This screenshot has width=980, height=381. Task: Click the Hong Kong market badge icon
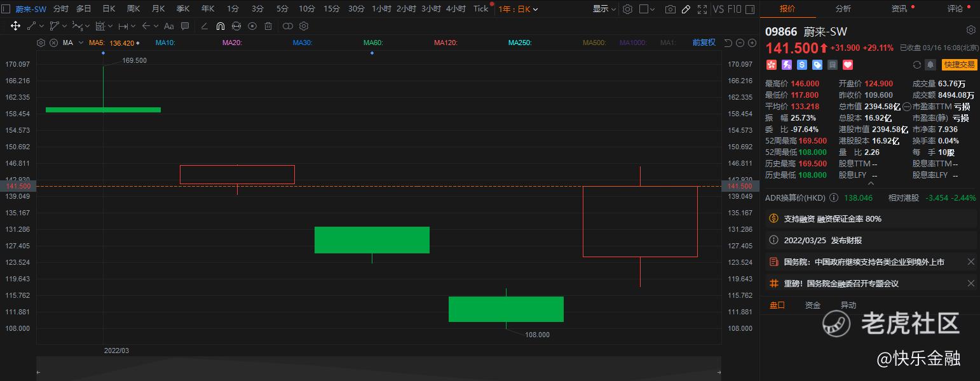point(772,65)
